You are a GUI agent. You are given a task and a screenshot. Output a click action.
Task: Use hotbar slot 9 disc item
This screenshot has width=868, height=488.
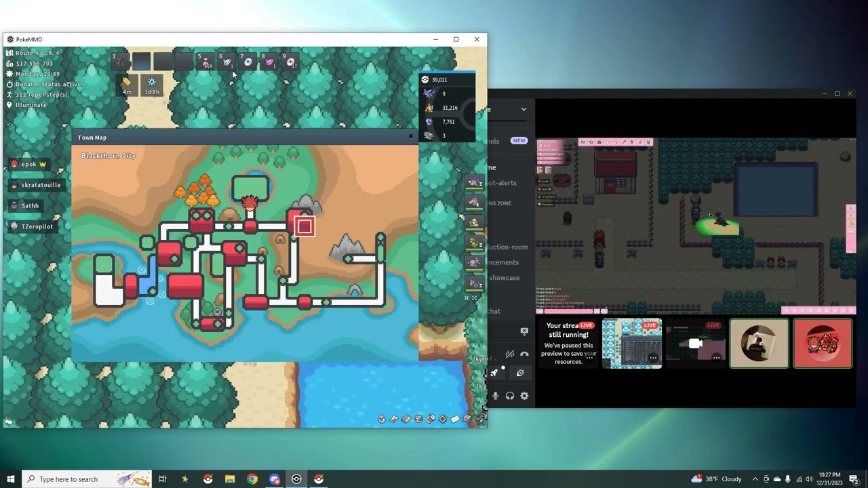pyautogui.click(x=290, y=62)
